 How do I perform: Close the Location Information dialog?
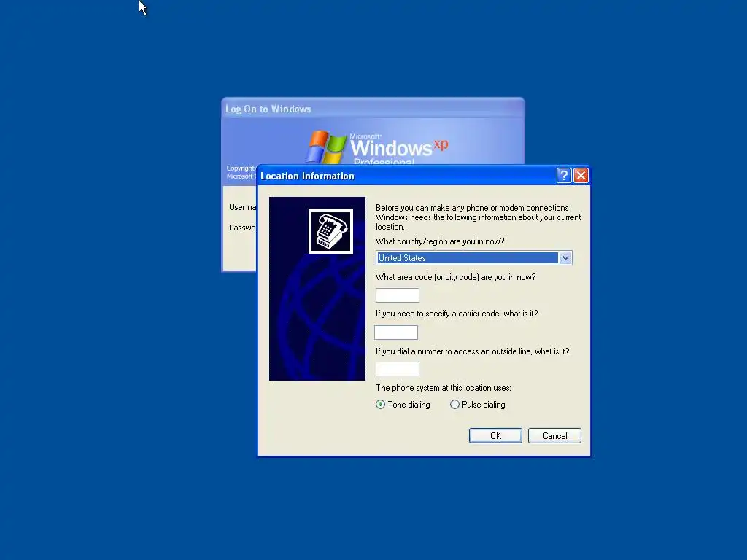point(581,176)
